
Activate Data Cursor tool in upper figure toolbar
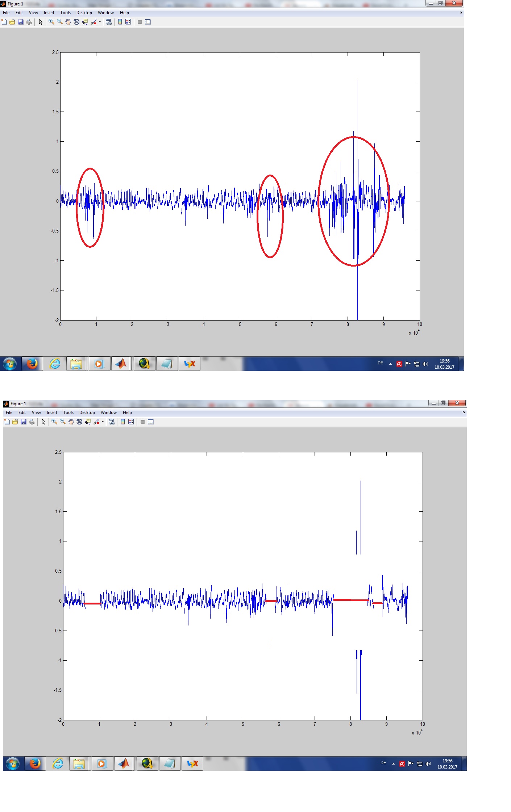pyautogui.click(x=85, y=22)
